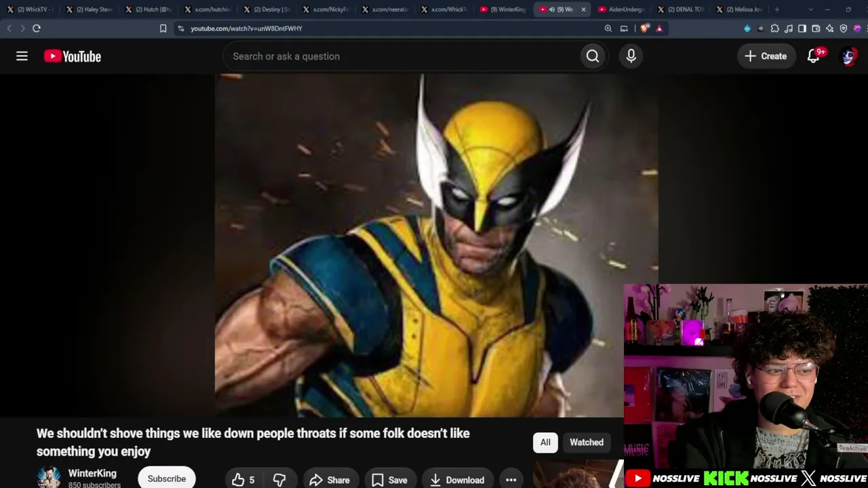Image resolution: width=868 pixels, height=488 pixels.
Task: Switch to the 'WhickTV' X tab
Action: tap(31, 9)
